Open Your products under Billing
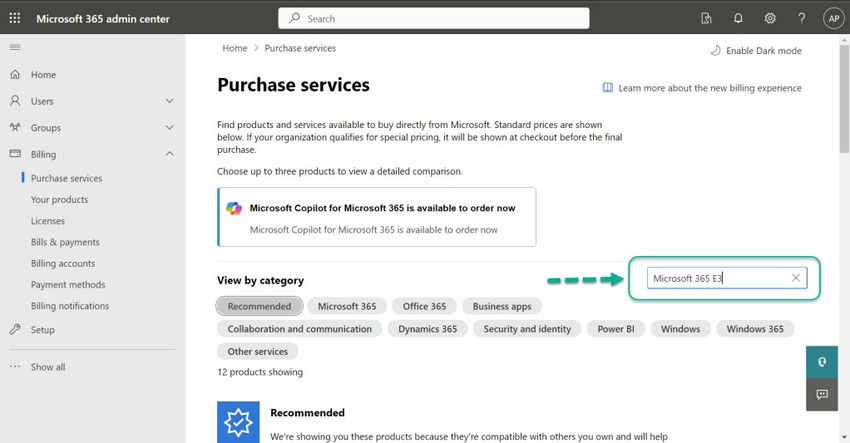This screenshot has width=850, height=443. tap(59, 200)
